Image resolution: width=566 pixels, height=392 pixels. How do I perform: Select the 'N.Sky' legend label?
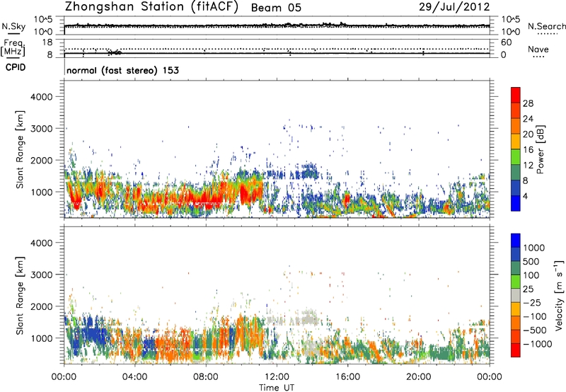13,26
